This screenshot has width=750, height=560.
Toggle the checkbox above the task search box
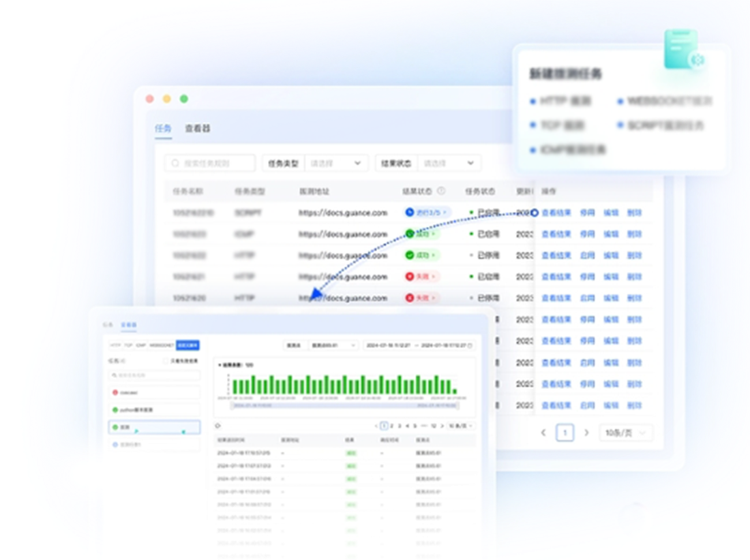[165, 360]
